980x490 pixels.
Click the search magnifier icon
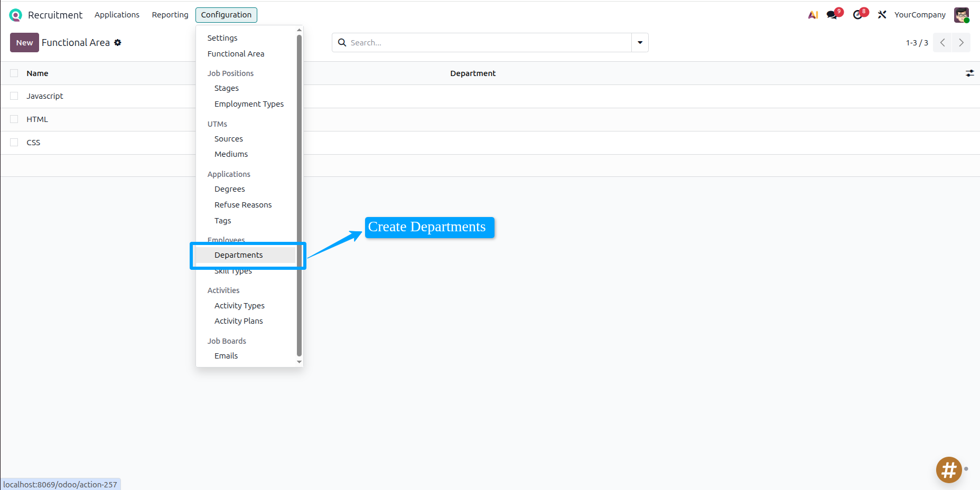pyautogui.click(x=342, y=43)
